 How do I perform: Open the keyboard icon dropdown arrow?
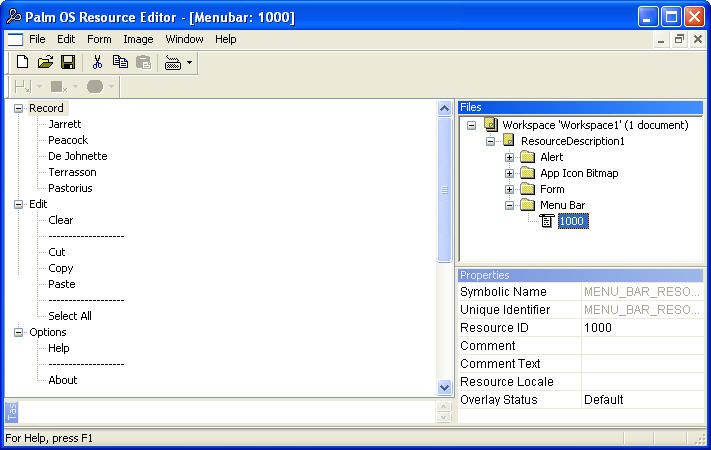(190, 63)
